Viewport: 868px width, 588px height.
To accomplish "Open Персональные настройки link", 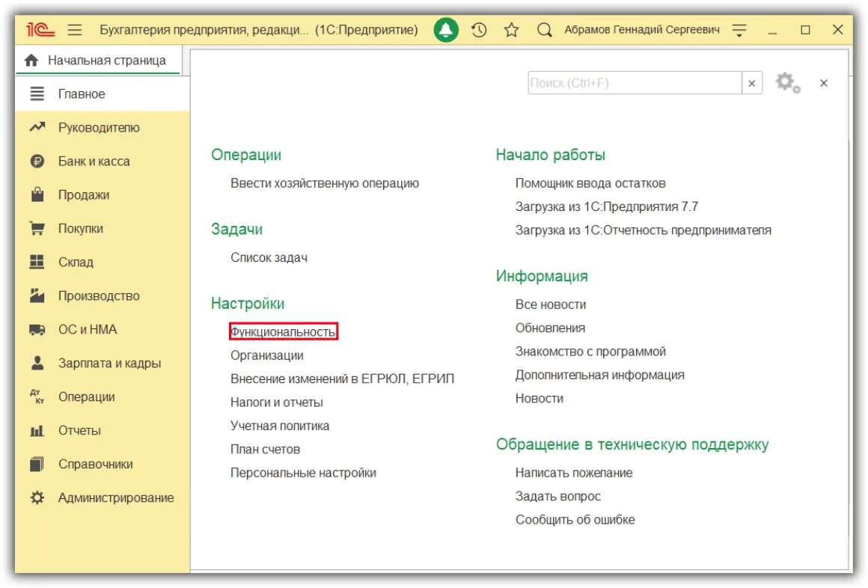I will [303, 473].
